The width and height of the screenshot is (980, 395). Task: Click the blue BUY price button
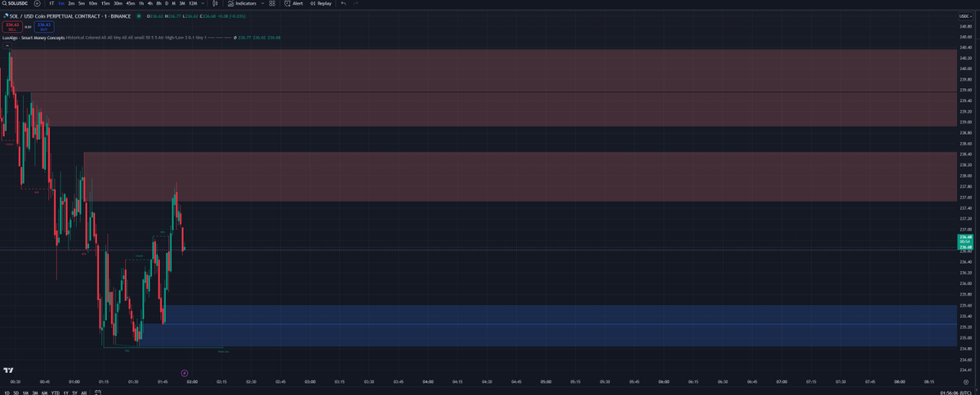(44, 27)
